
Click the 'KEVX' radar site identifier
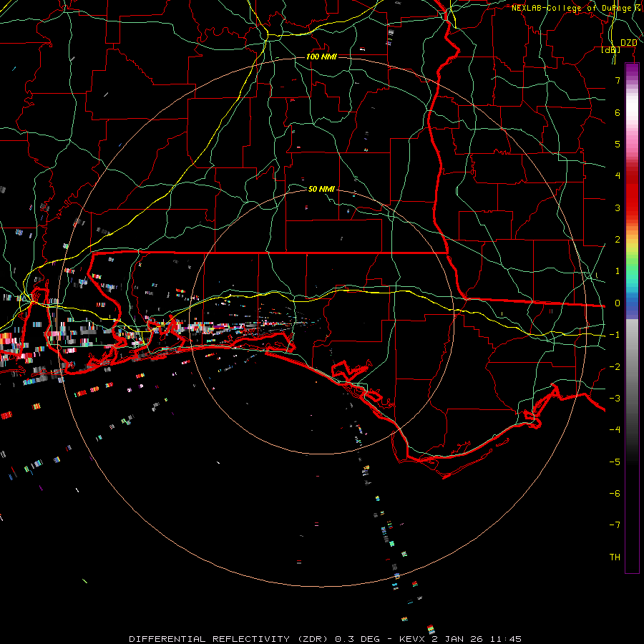point(412,639)
